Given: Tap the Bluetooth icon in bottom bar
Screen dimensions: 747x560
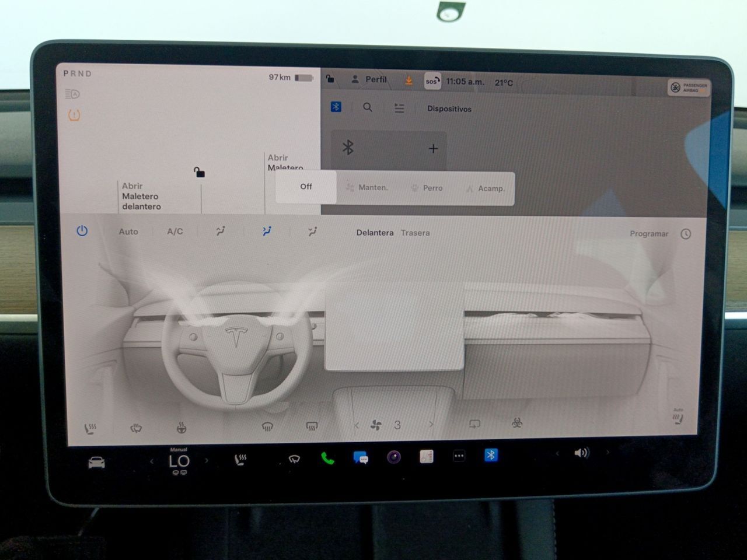Looking at the screenshot, I should 491,456.
